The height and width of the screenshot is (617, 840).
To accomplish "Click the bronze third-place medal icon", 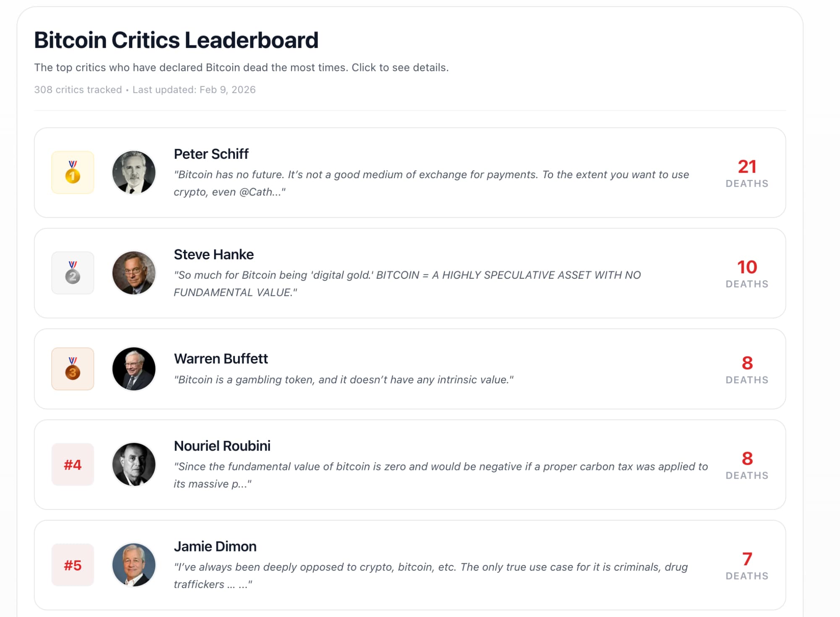I will (x=73, y=369).
